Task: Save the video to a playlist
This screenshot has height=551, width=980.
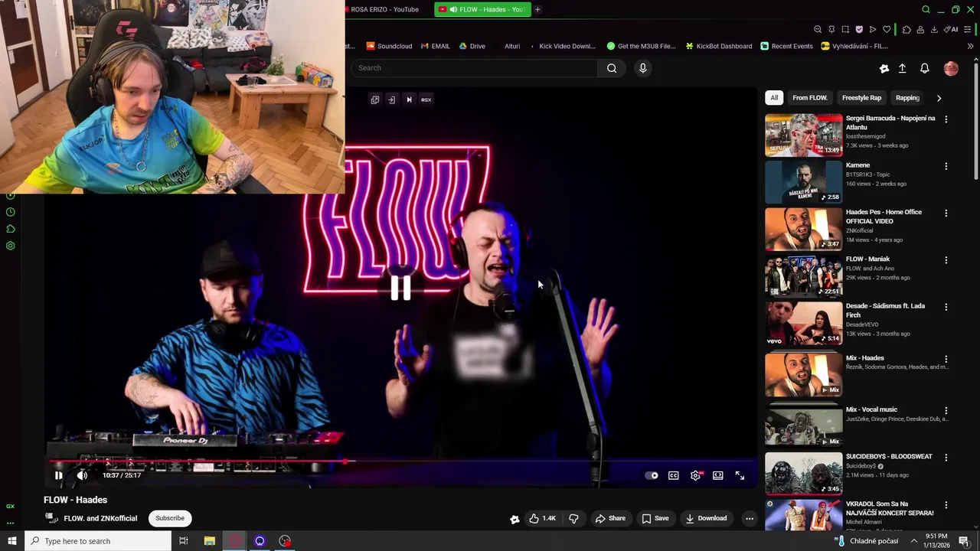Action: tap(655, 518)
